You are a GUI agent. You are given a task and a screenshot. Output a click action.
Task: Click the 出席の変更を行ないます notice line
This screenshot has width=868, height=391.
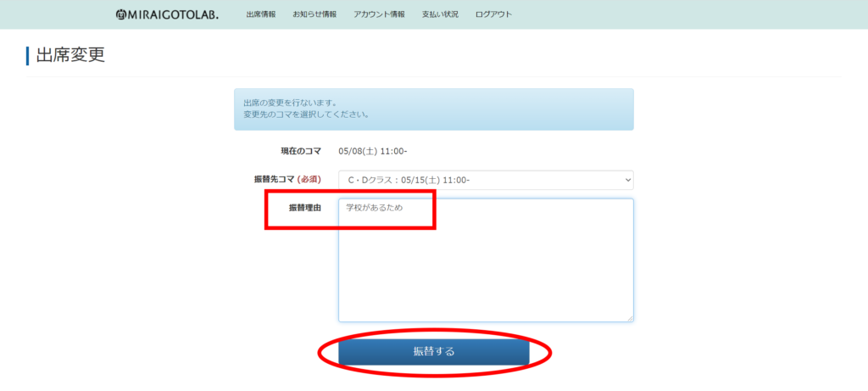[x=291, y=103]
